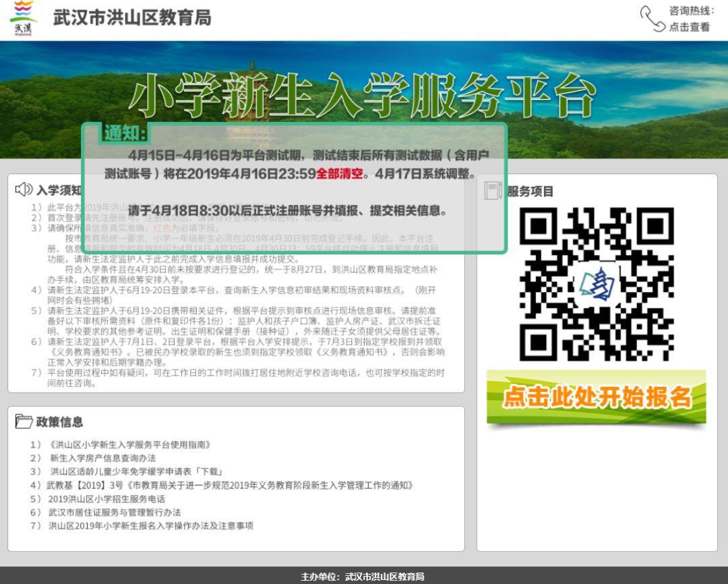Click red 全部清空 text in notice
Image resolution: width=728 pixels, height=584 pixels.
339,173
